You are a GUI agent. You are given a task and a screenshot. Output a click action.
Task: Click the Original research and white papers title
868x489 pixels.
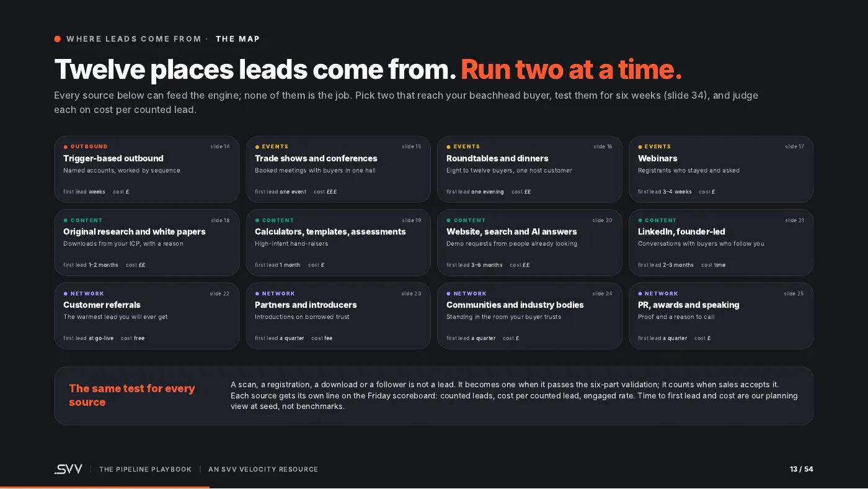(135, 231)
